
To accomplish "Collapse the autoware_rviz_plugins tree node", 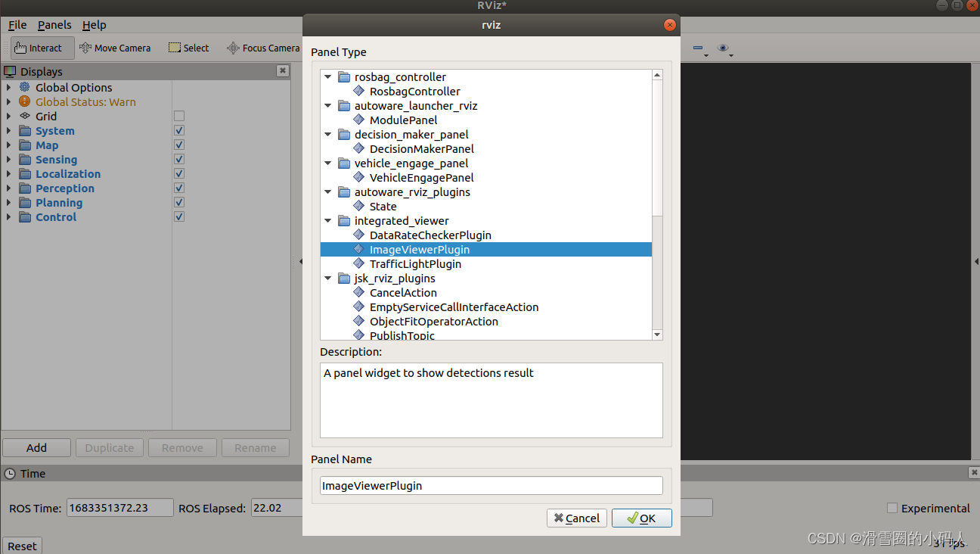I will 328,191.
